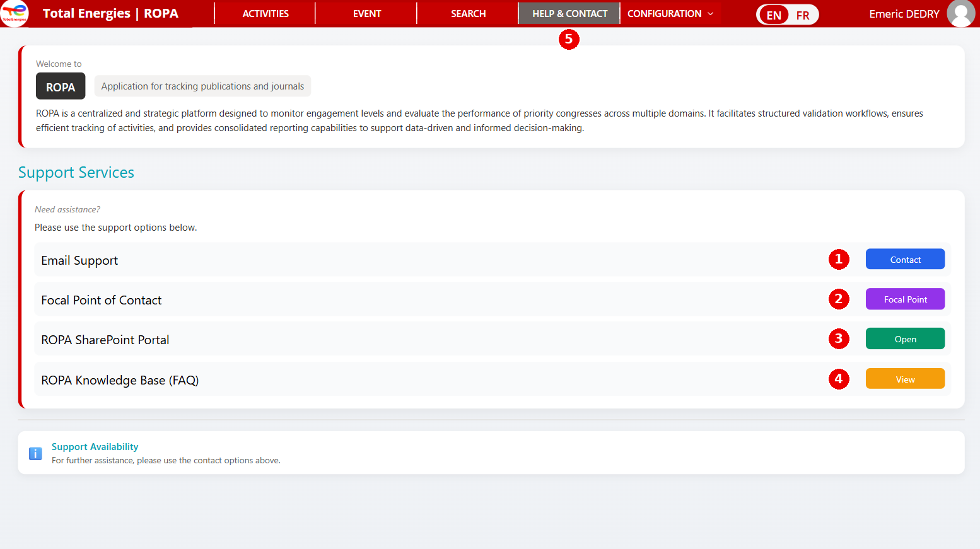Select the Focal Point of Contact label
The height and width of the screenshot is (549, 980).
point(102,300)
